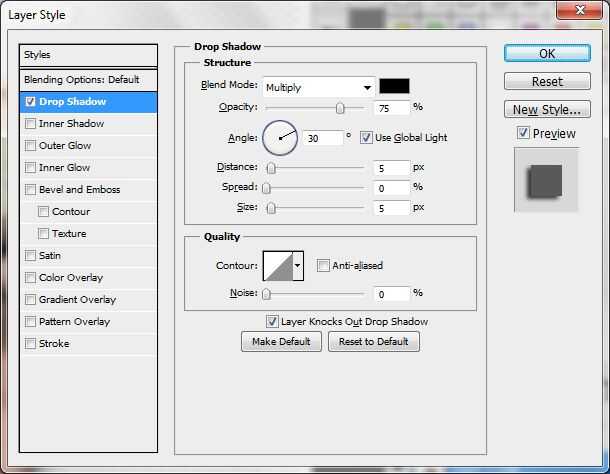This screenshot has height=474, width=610.
Task: Uncheck the Drop Shadow checkbox
Action: pos(30,102)
